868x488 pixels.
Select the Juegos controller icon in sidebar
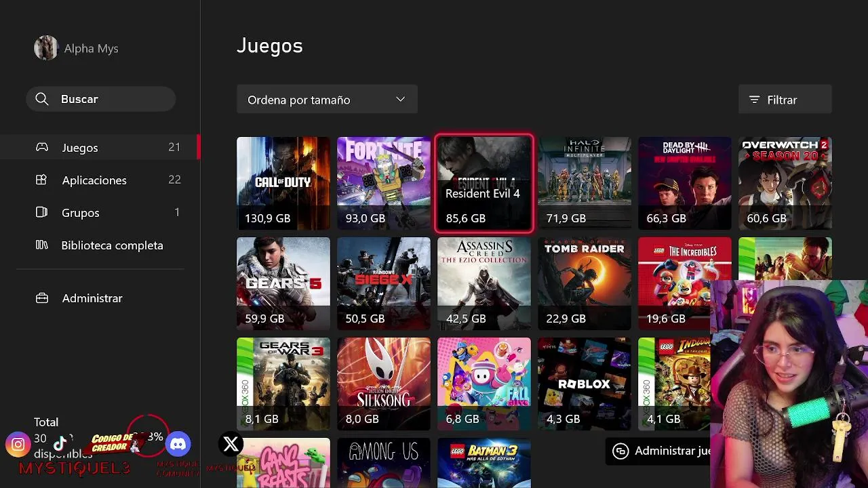42,147
